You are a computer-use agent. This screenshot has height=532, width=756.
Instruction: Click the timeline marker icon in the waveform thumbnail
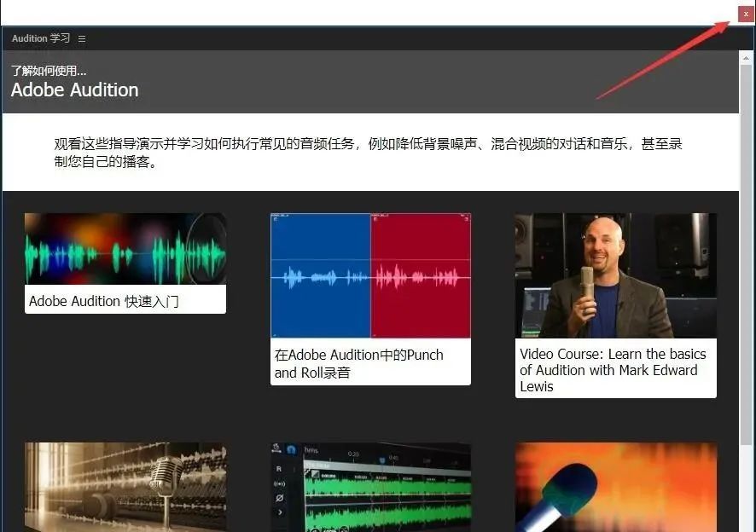point(381,460)
